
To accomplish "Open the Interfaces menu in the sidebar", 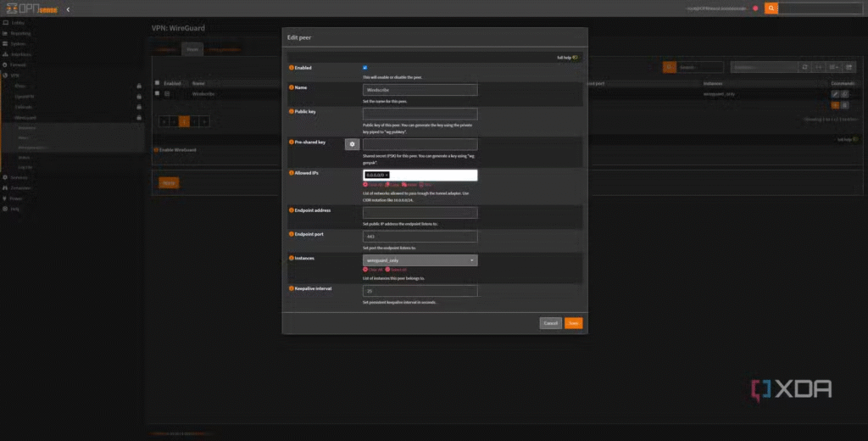I will 20,53.
